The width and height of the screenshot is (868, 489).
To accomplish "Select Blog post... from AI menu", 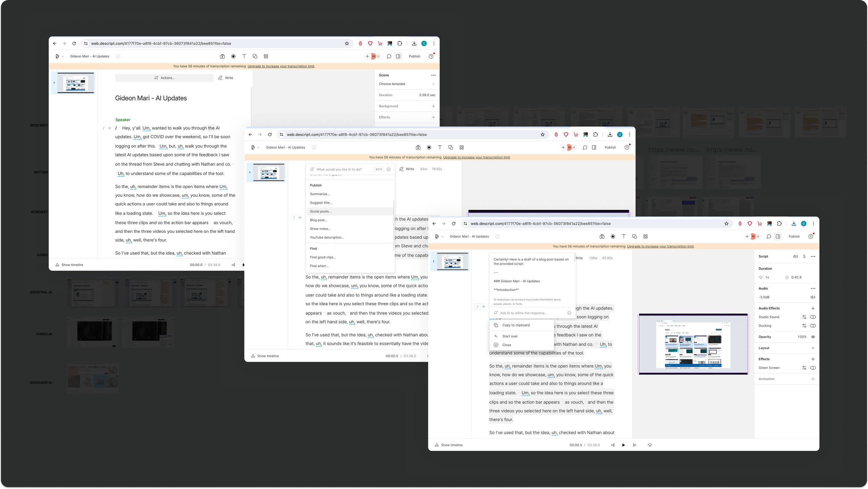I will coord(318,220).
